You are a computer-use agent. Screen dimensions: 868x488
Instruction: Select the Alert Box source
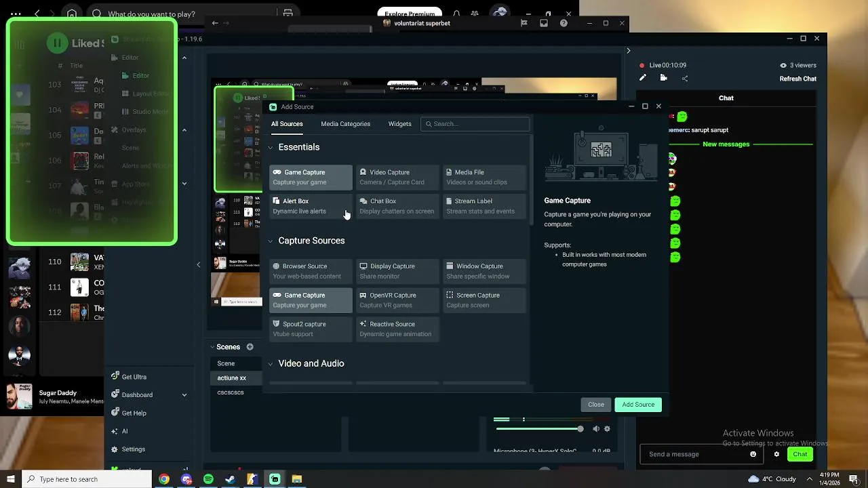[311, 206]
